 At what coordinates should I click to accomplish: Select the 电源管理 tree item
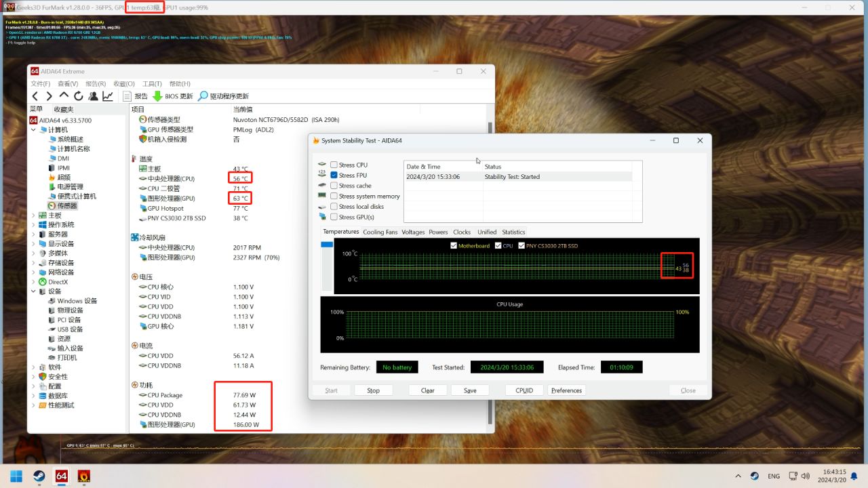click(x=66, y=186)
